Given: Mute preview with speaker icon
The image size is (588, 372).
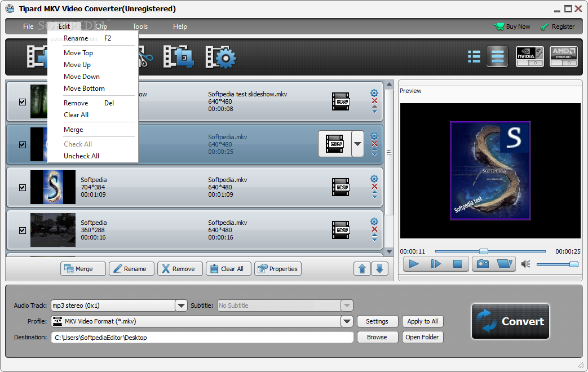Looking at the screenshot, I should pyautogui.click(x=526, y=264).
